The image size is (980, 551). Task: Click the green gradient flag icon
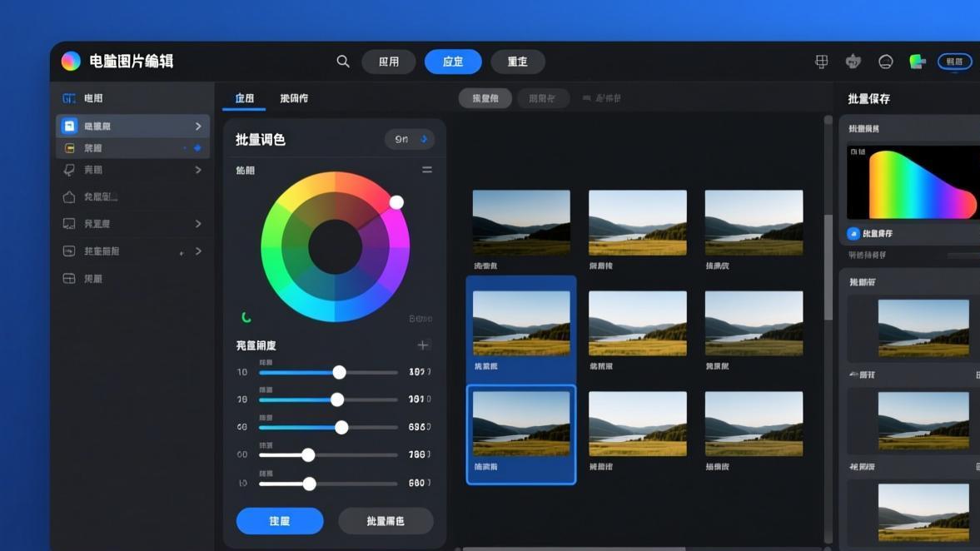pyautogui.click(x=917, y=62)
